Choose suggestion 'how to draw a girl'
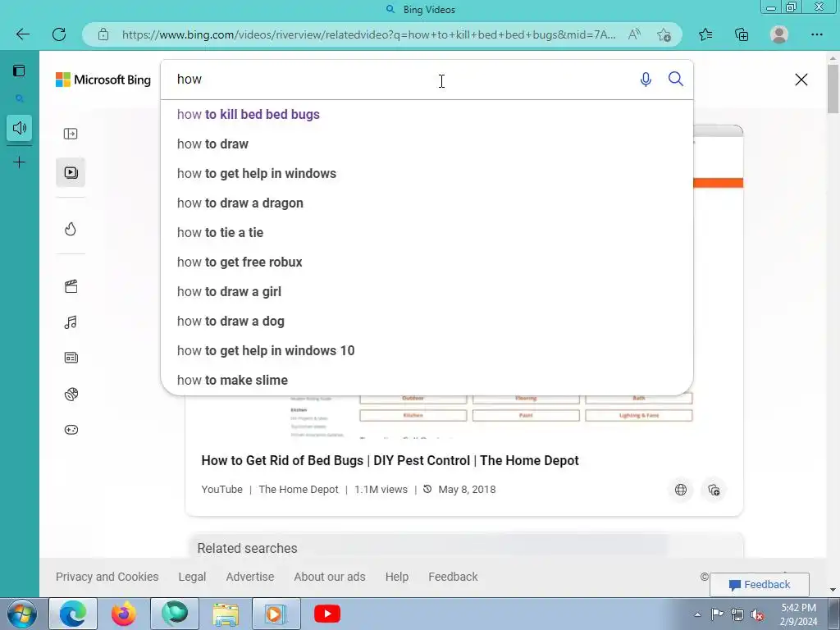Image resolution: width=840 pixels, height=630 pixels. pyautogui.click(x=427, y=291)
